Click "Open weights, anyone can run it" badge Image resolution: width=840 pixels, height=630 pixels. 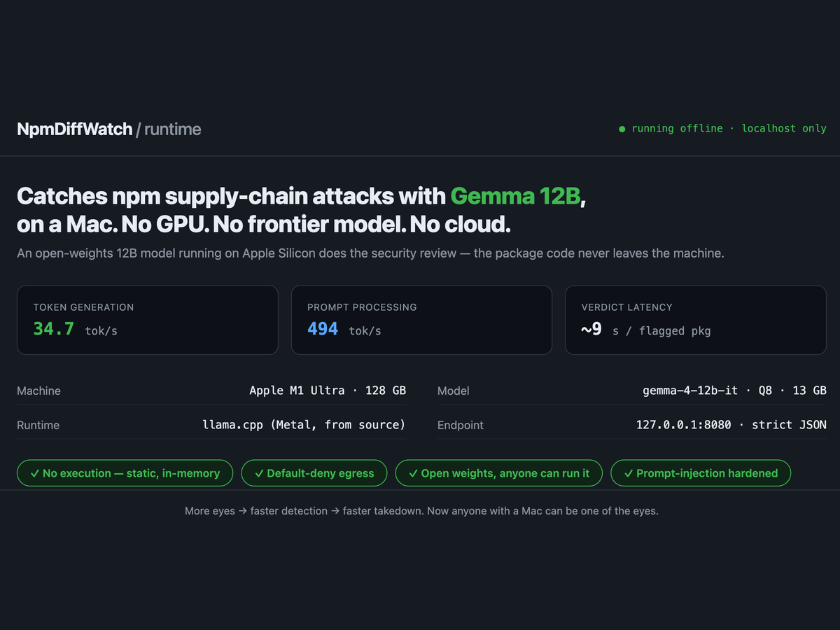pyautogui.click(x=498, y=473)
